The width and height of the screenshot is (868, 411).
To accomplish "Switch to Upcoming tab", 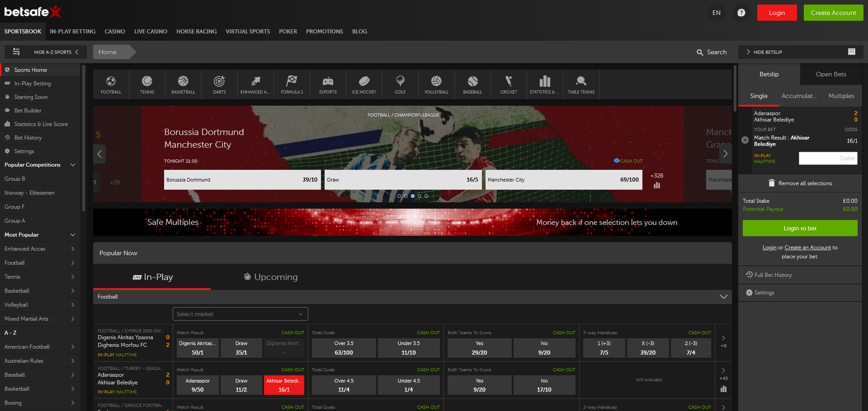I will [271, 277].
